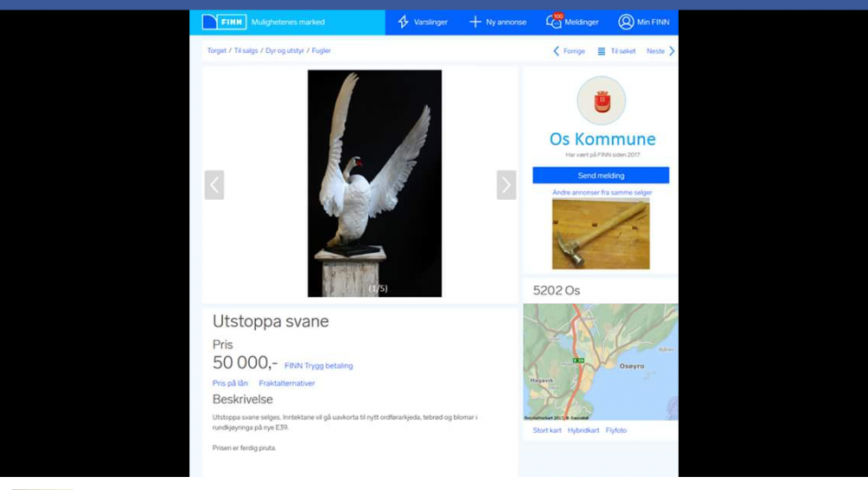Viewport: 868px width, 490px height.
Task: Click the Beskrivelse heading
Action: [x=242, y=399]
